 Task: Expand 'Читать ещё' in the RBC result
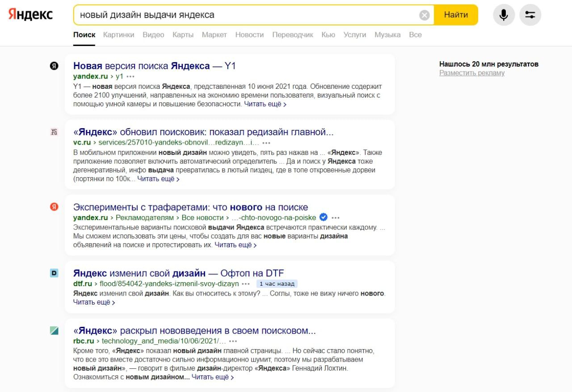coord(213,377)
